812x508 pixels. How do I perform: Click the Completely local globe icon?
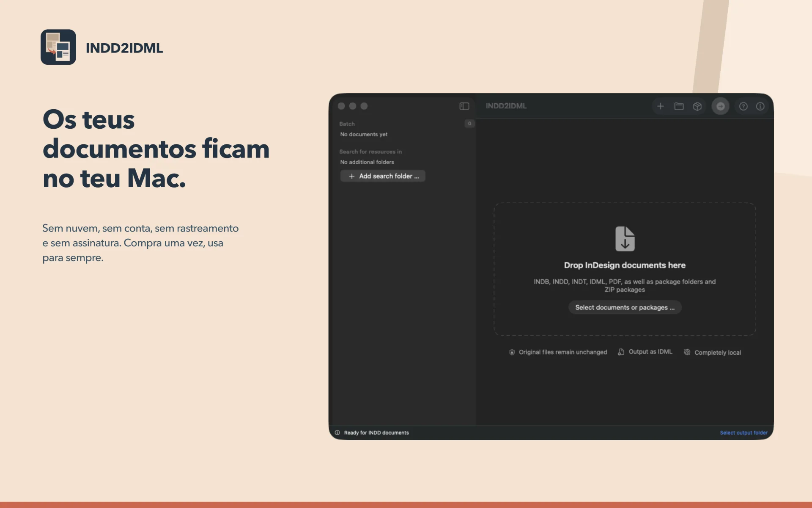(687, 352)
